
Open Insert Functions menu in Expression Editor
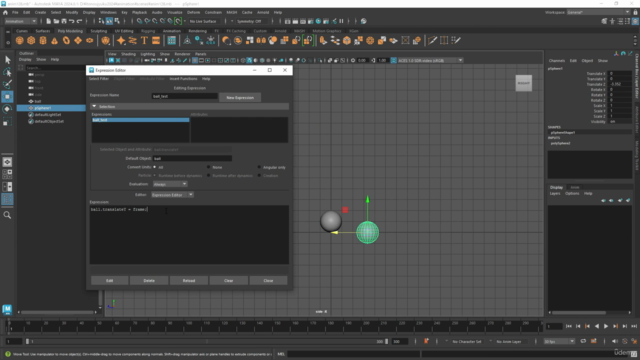(x=183, y=79)
